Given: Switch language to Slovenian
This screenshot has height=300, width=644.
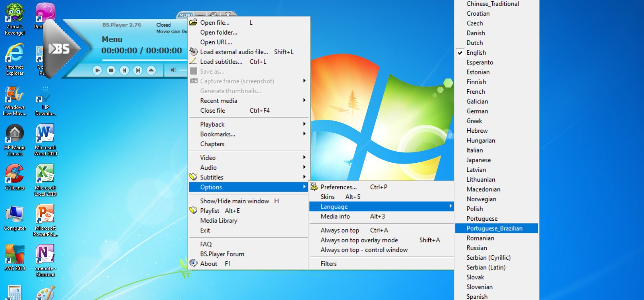Looking at the screenshot, I should (x=496, y=287).
